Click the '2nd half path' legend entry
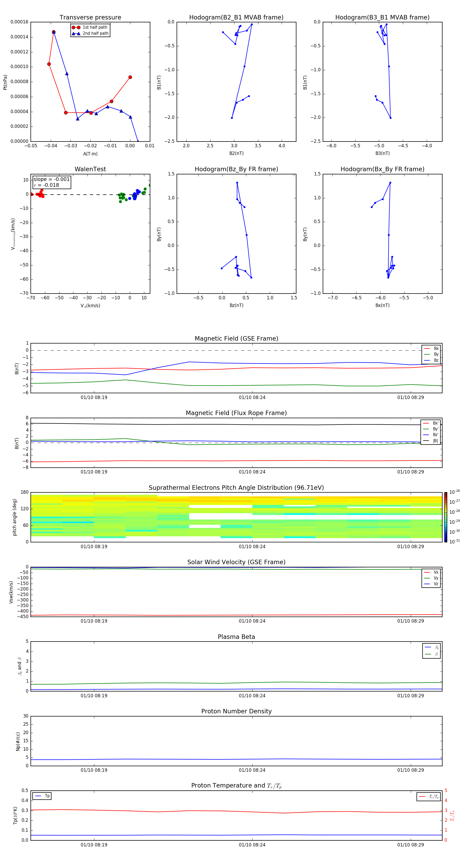The image size is (473, 868). pyautogui.click(x=90, y=33)
